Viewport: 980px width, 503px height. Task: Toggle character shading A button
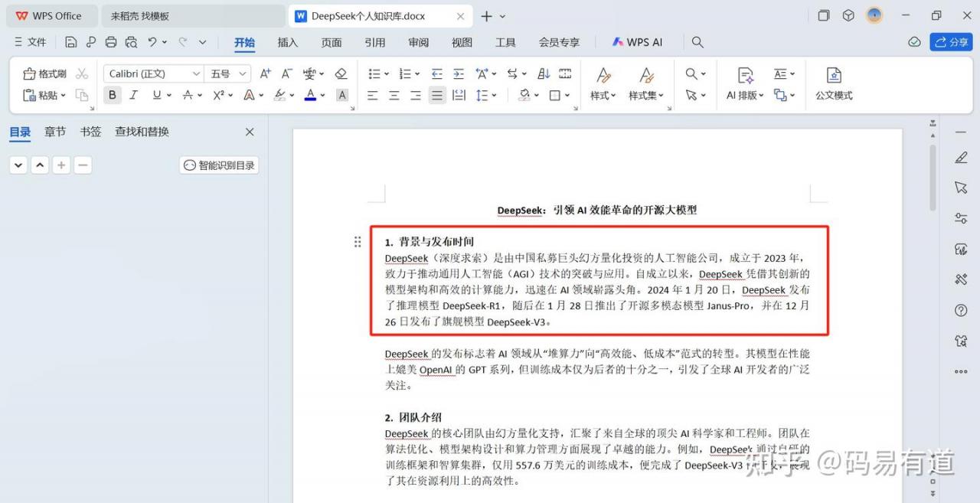point(342,95)
